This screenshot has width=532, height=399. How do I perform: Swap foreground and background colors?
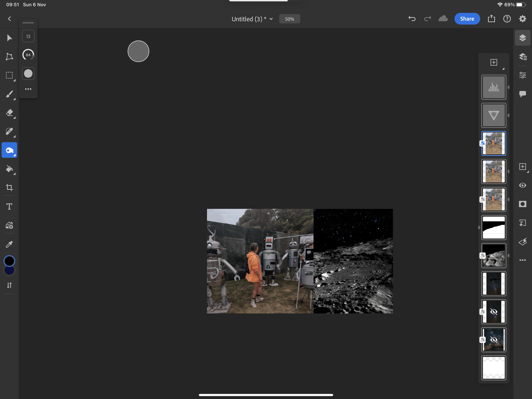pyautogui.click(x=9, y=285)
